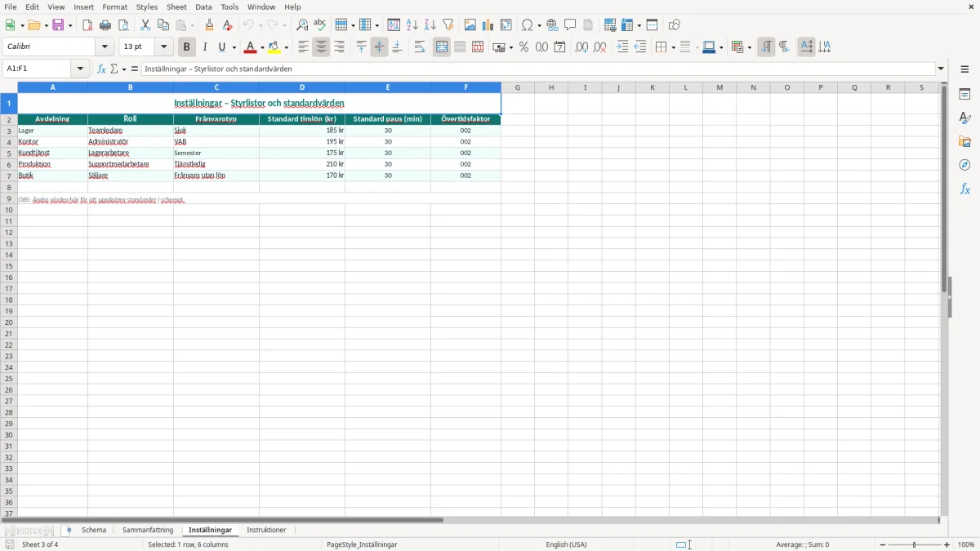Toggle Italic formatting
Screen dimensions: 980x551
click(x=205, y=47)
